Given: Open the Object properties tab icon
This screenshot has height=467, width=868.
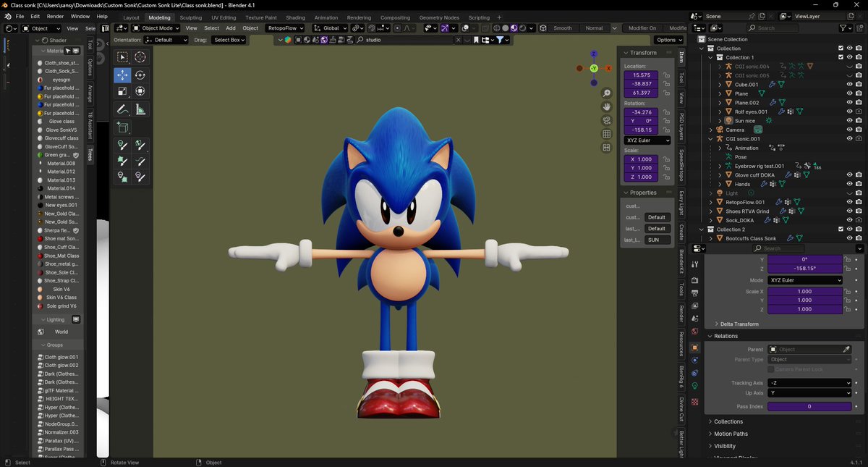Looking at the screenshot, I should click(x=695, y=348).
